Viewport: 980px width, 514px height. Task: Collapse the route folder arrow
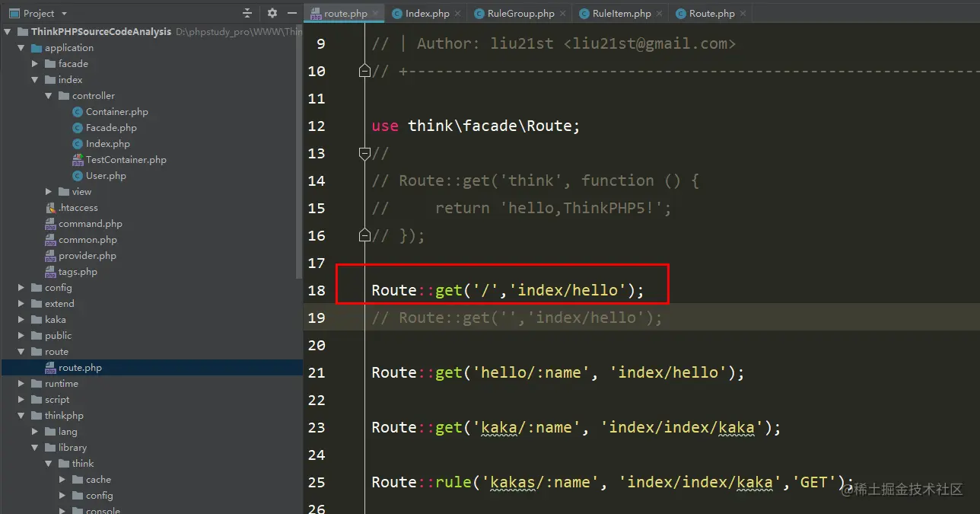(x=21, y=352)
